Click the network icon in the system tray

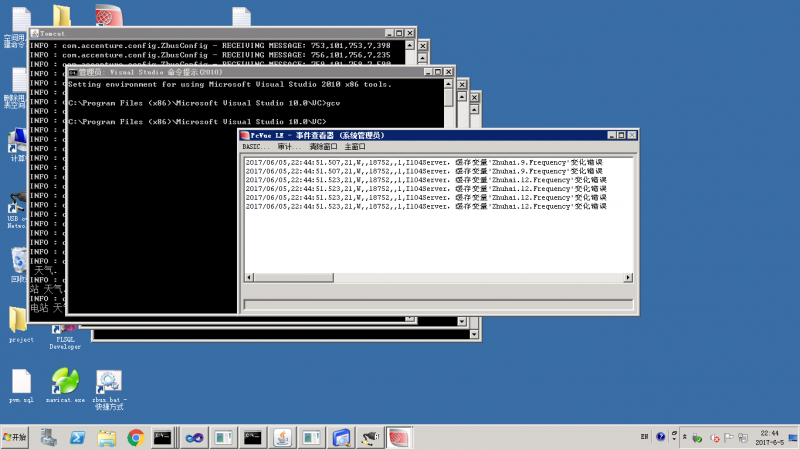743,438
